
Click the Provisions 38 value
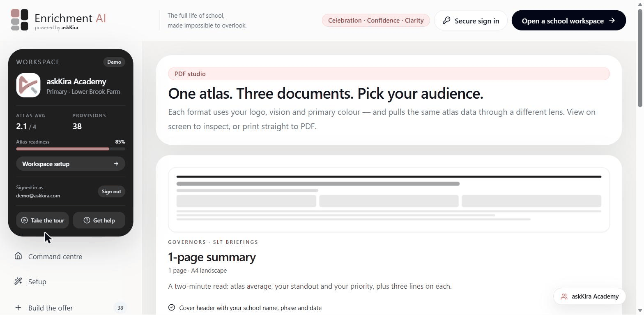[77, 127]
